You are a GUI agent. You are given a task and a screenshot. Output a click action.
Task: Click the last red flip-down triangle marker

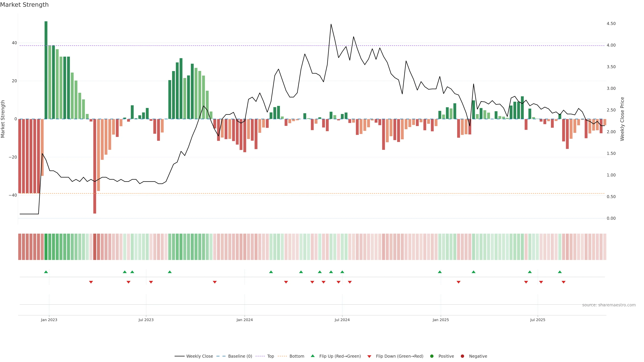click(563, 282)
